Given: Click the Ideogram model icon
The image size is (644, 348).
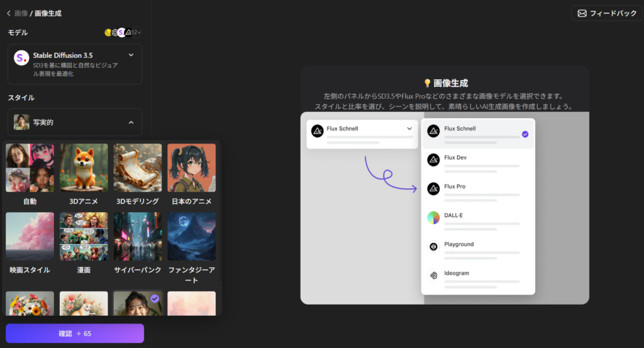Looking at the screenshot, I should [433, 276].
